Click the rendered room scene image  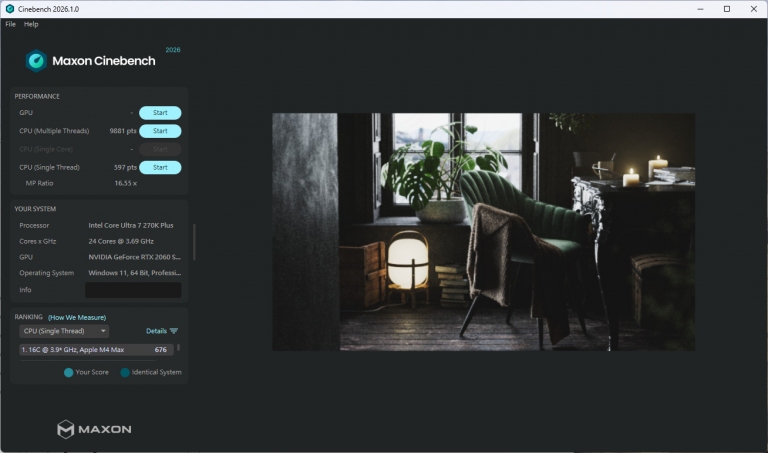pyautogui.click(x=483, y=231)
